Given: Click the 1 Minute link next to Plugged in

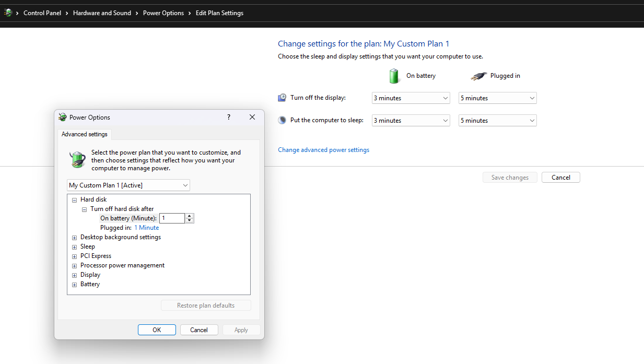Looking at the screenshot, I should click(x=146, y=227).
